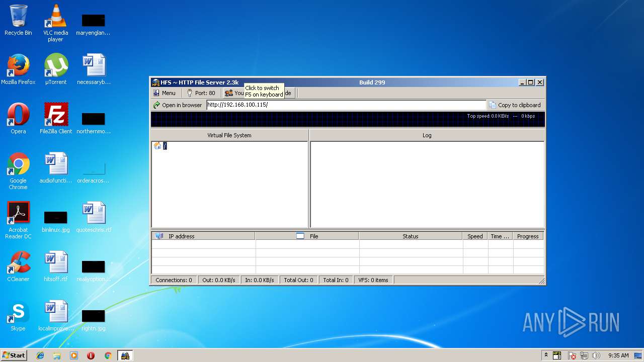Screen dimensions: 644x362
Task: Select the necessaryb... Word document icon
Action: pyautogui.click(x=94, y=69)
